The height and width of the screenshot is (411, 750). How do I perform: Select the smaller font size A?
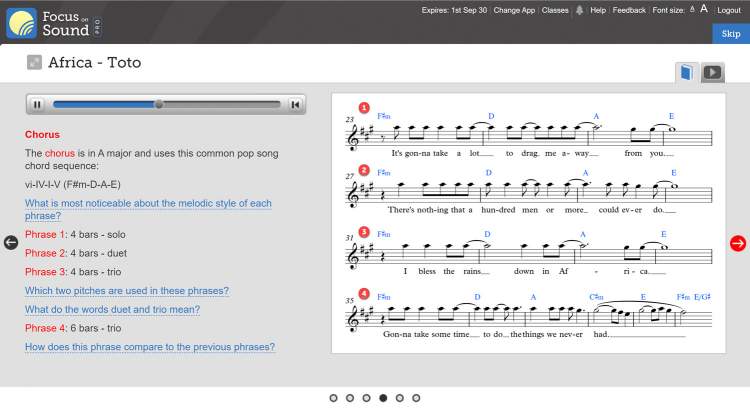click(692, 10)
